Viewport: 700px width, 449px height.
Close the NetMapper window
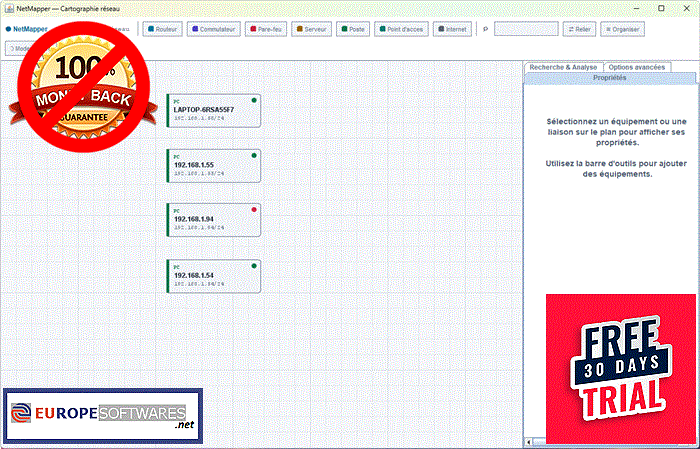click(687, 8)
